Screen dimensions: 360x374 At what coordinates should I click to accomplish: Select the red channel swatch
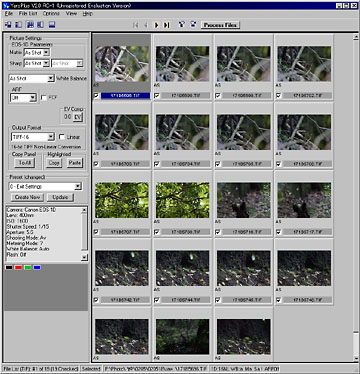[18, 267]
